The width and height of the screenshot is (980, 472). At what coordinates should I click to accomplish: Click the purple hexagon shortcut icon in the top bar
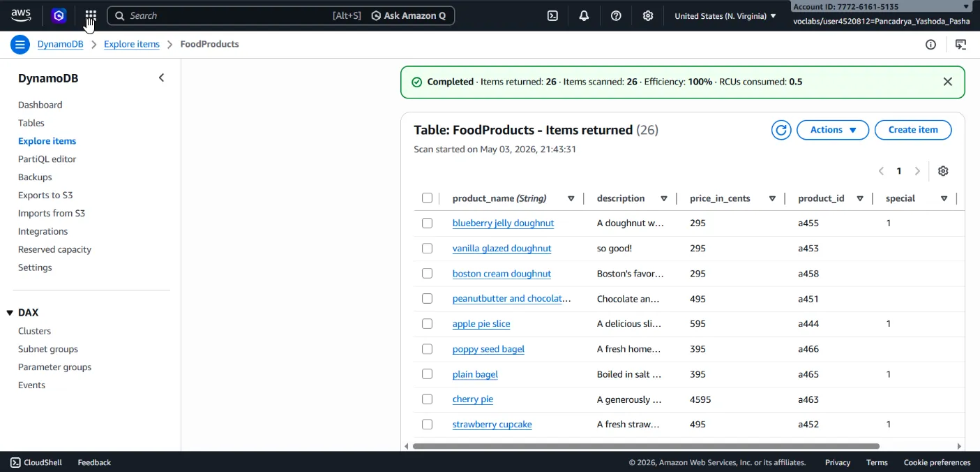(x=59, y=15)
